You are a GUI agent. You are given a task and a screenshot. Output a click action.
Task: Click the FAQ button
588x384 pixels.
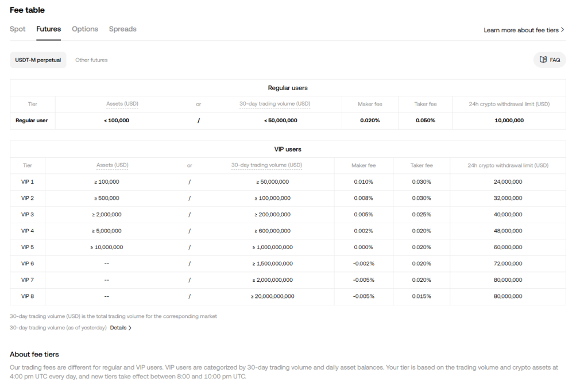[550, 60]
